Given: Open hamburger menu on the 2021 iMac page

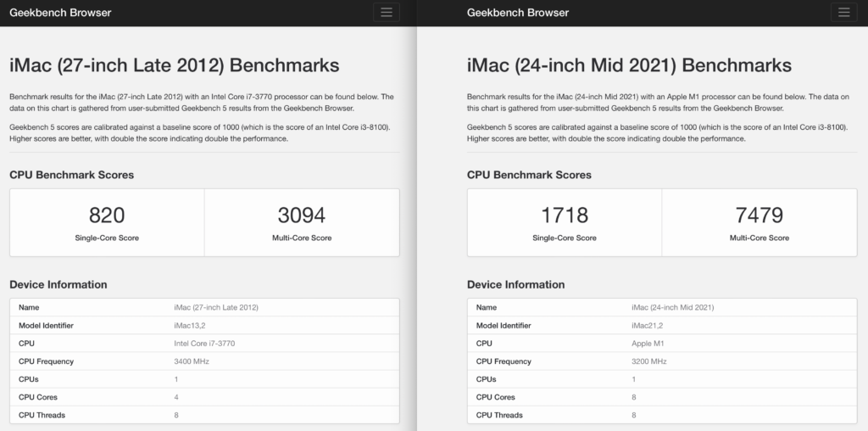Looking at the screenshot, I should point(843,13).
